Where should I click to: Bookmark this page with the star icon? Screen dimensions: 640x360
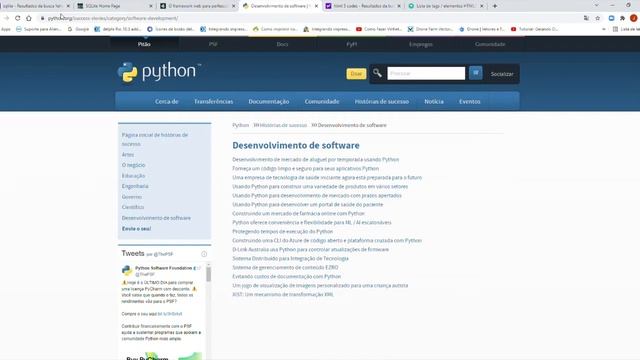[x=598, y=18]
